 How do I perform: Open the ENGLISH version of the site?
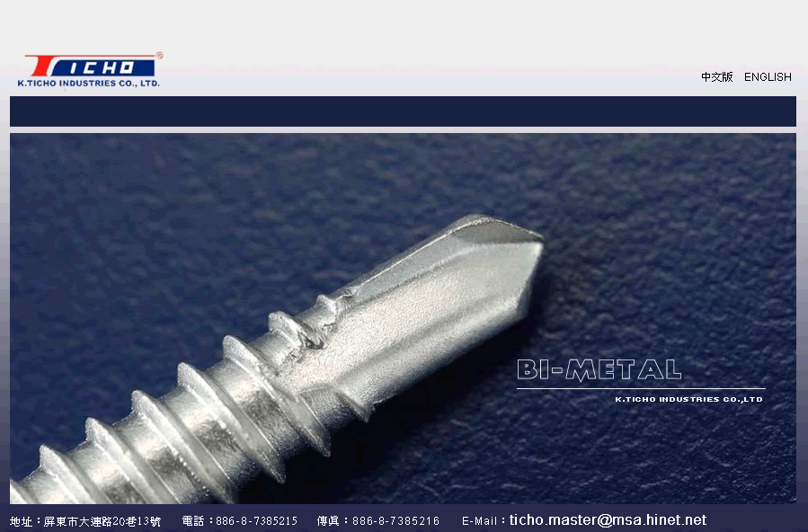point(768,77)
